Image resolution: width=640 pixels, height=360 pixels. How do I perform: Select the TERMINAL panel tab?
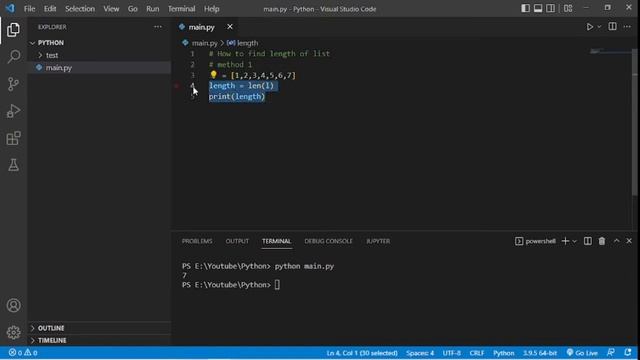pos(276,241)
